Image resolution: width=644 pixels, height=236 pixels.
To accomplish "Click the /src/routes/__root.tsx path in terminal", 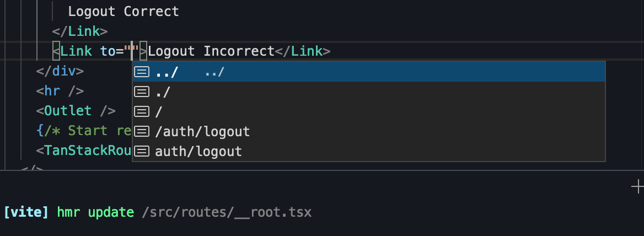I will [x=226, y=212].
